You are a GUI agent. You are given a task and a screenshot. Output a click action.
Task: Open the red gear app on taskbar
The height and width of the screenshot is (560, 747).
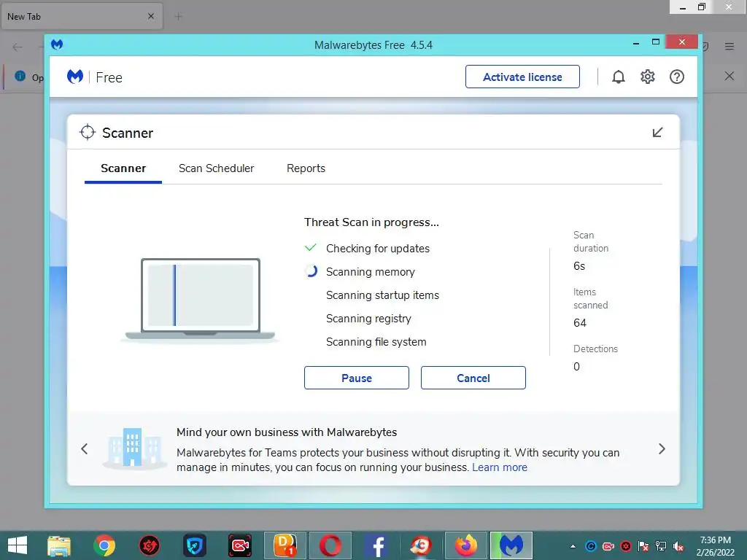pyautogui.click(x=150, y=545)
